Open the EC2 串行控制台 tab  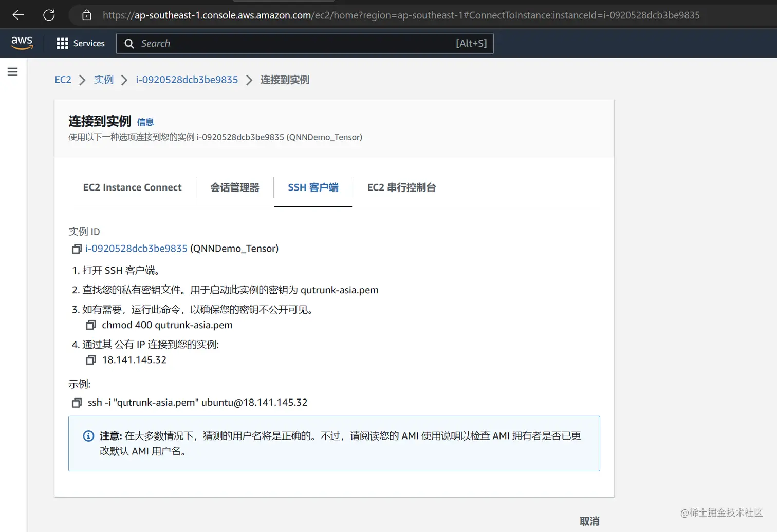coord(401,187)
